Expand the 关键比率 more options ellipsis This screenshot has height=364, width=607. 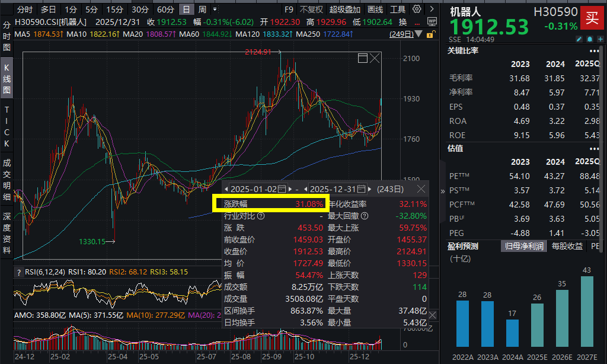click(x=594, y=51)
